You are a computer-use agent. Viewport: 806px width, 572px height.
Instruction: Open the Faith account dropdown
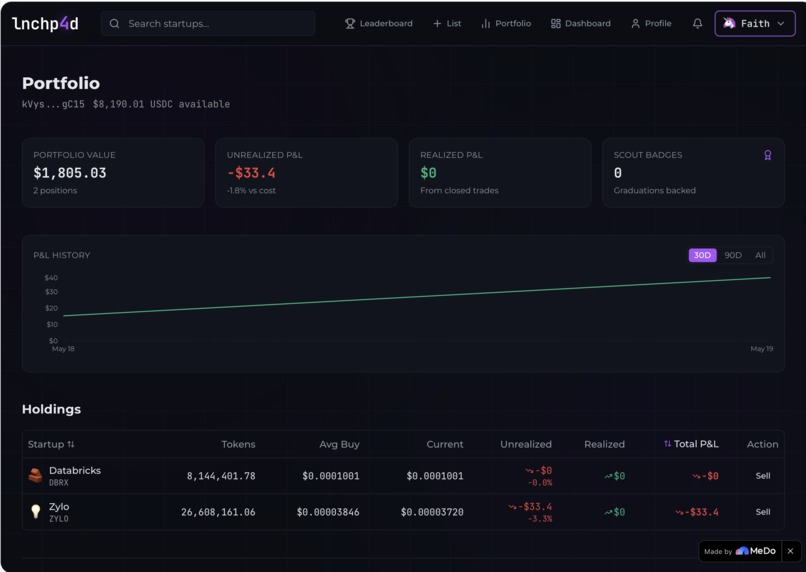click(x=755, y=24)
